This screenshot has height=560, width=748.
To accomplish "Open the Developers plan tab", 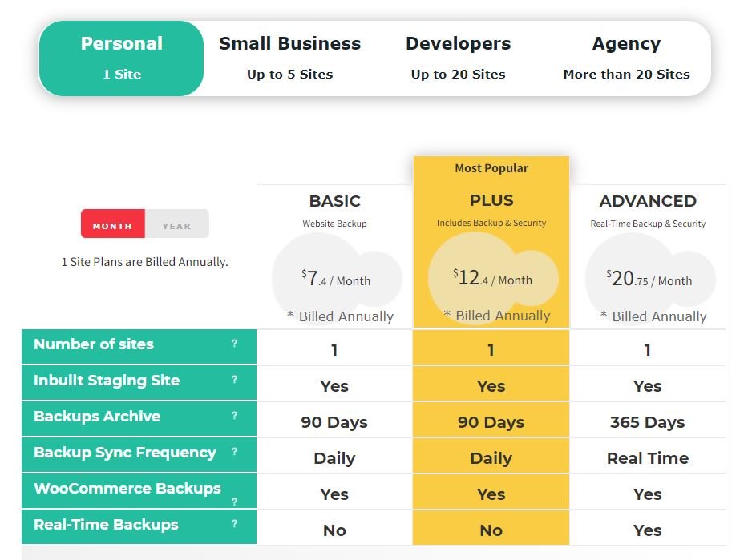I will [x=458, y=58].
